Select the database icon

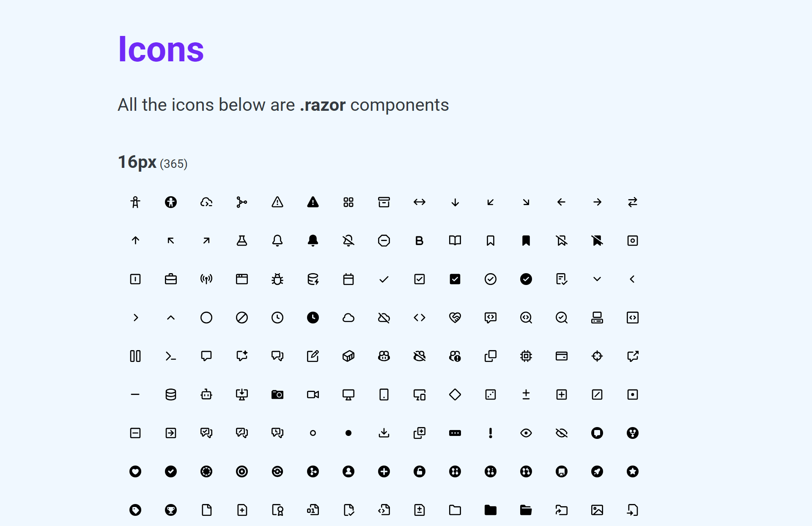(x=170, y=394)
